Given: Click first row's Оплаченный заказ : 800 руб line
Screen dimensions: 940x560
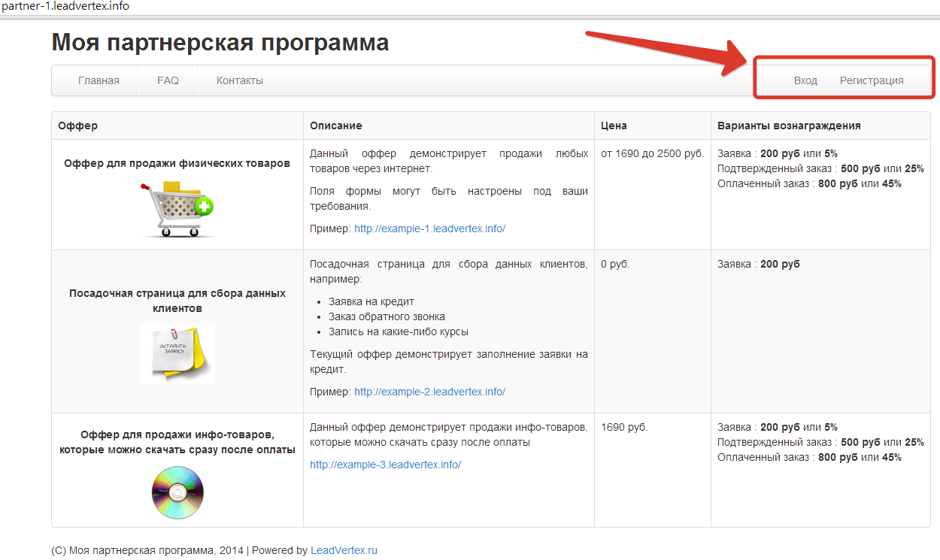Looking at the screenshot, I should [x=809, y=183].
